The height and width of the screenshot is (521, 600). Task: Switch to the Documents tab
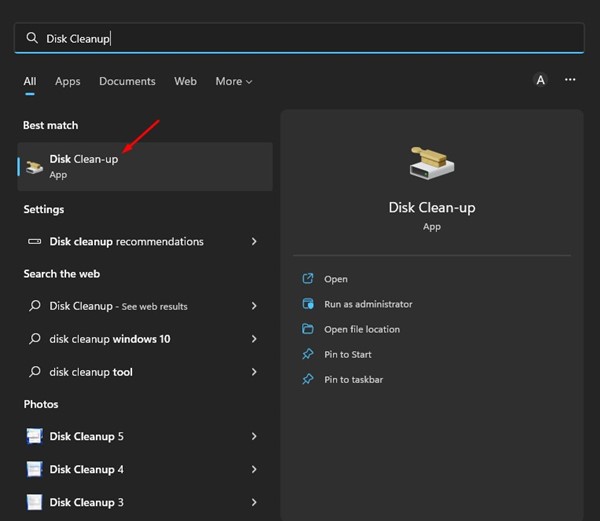coord(127,81)
